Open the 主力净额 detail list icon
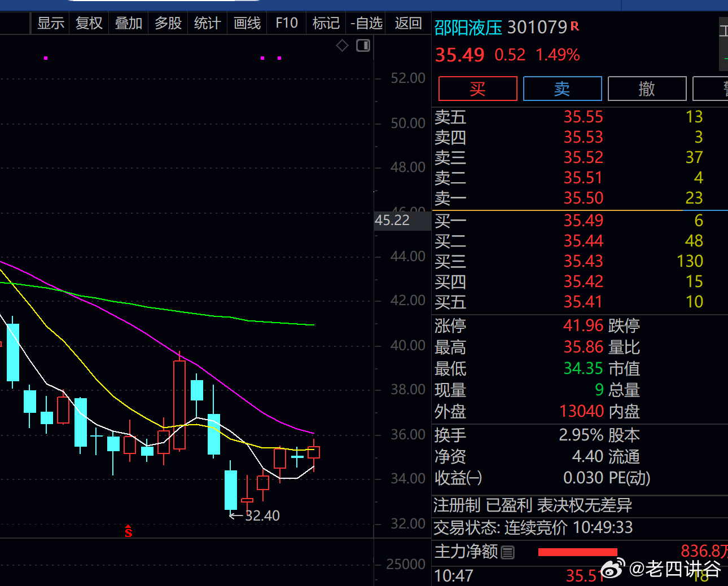The height and width of the screenshot is (586, 728). [x=508, y=552]
